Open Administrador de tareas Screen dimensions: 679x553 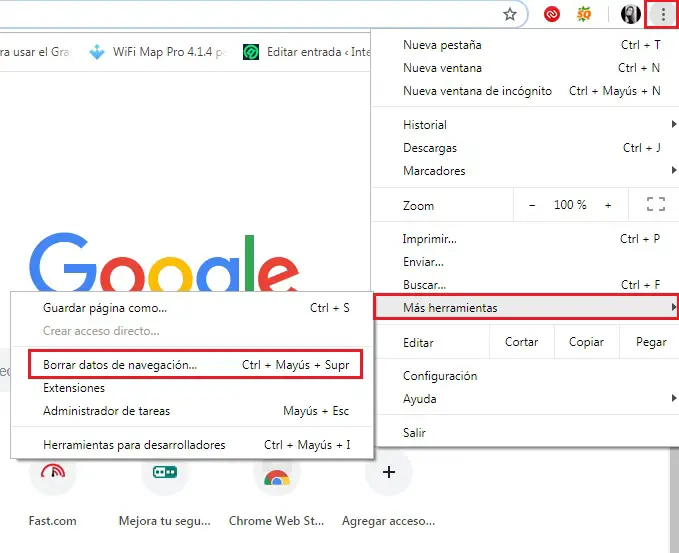192,411
